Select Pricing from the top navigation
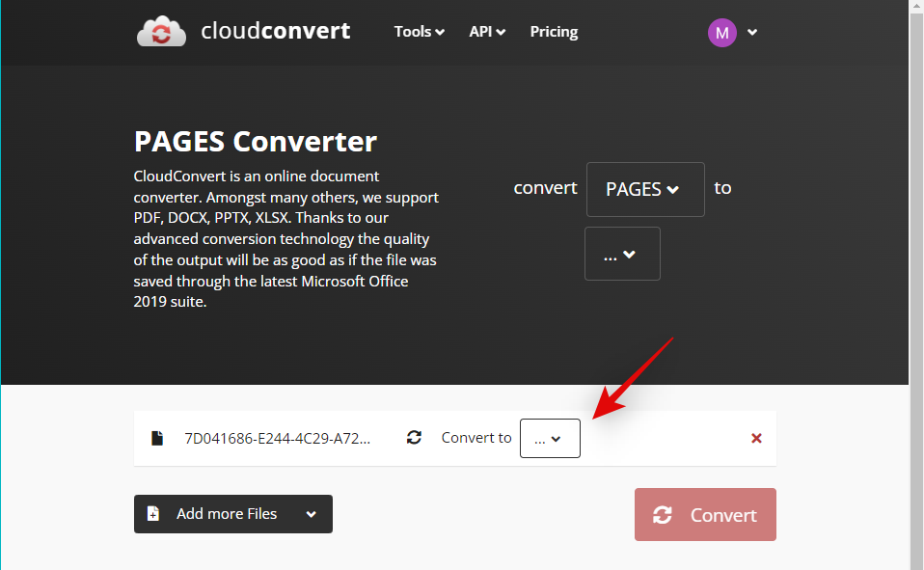924x570 pixels. coord(553,31)
